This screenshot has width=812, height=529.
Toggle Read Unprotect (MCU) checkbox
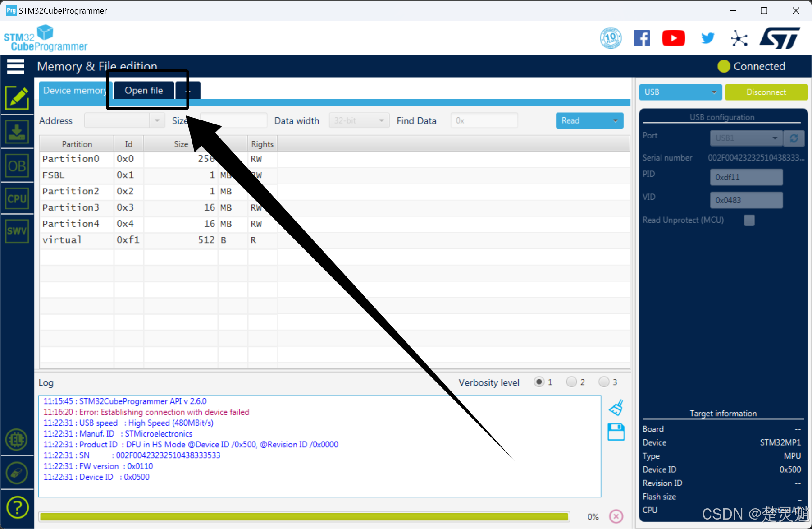(x=749, y=220)
